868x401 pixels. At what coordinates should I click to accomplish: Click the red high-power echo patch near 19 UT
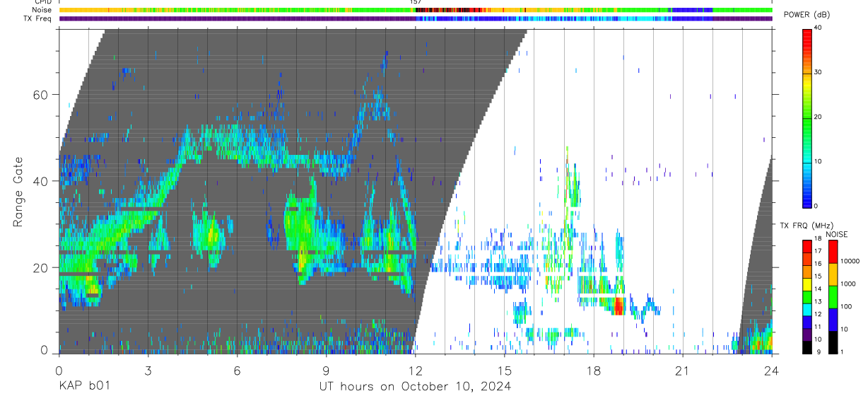pyautogui.click(x=618, y=306)
